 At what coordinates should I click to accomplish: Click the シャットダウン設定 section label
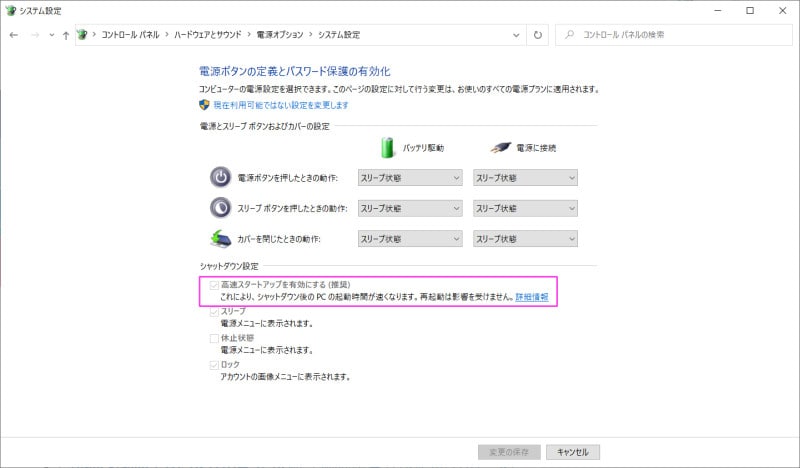pos(229,266)
